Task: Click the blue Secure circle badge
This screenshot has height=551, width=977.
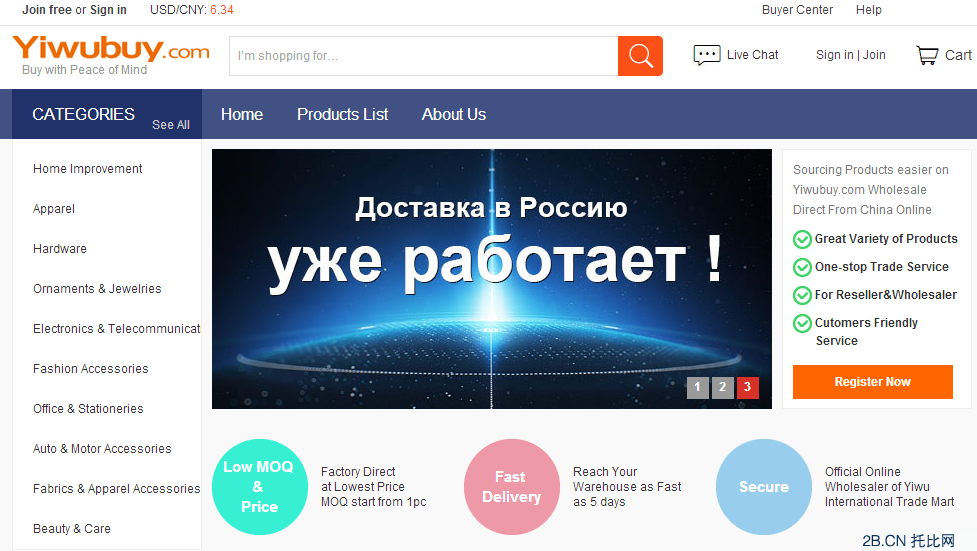Action: point(763,487)
